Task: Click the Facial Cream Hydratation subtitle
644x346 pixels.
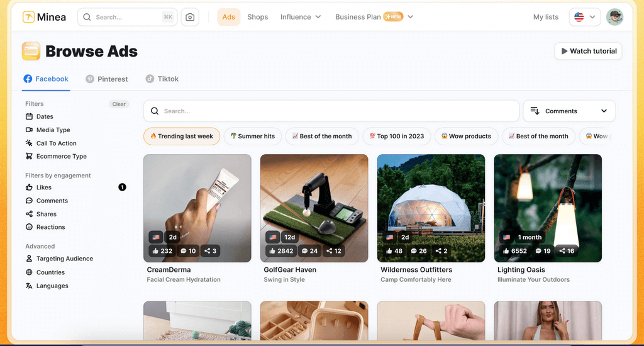Action: [184, 279]
